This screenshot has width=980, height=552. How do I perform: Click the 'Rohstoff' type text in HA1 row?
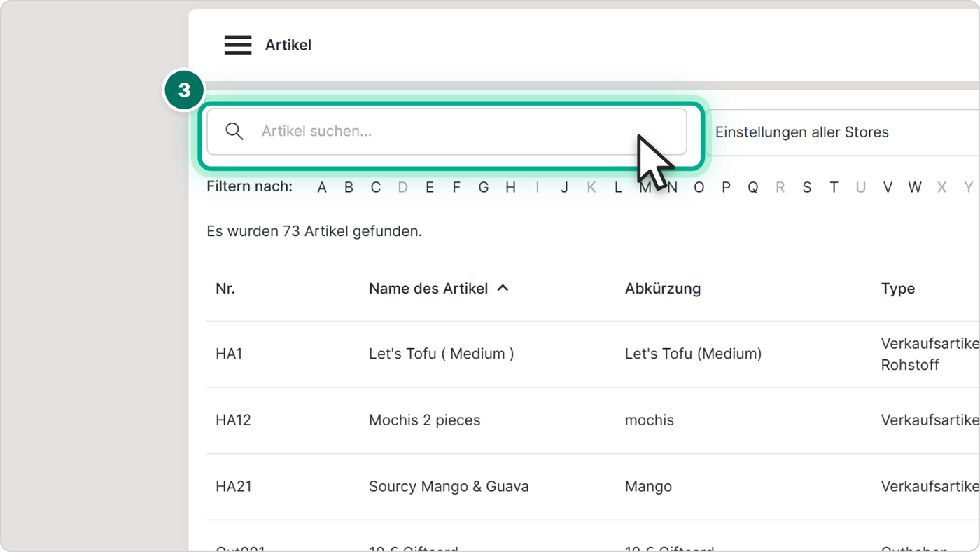910,365
